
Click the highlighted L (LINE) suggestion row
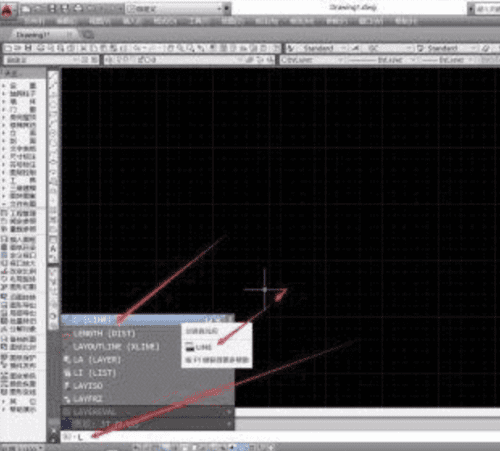click(x=147, y=320)
